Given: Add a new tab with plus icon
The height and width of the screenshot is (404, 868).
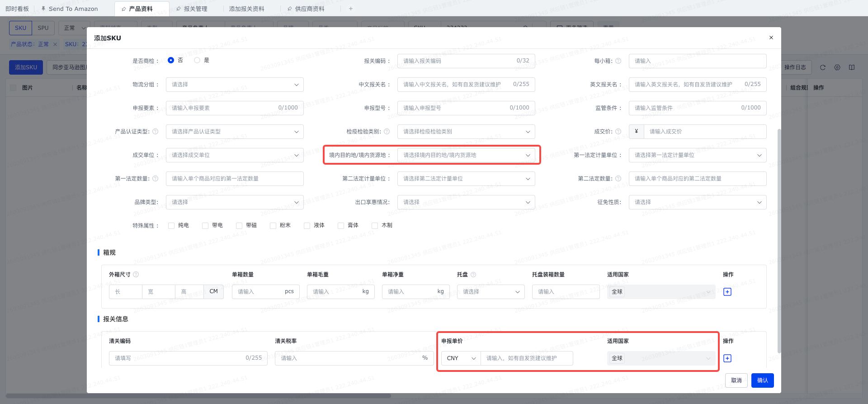Looking at the screenshot, I should 351,9.
